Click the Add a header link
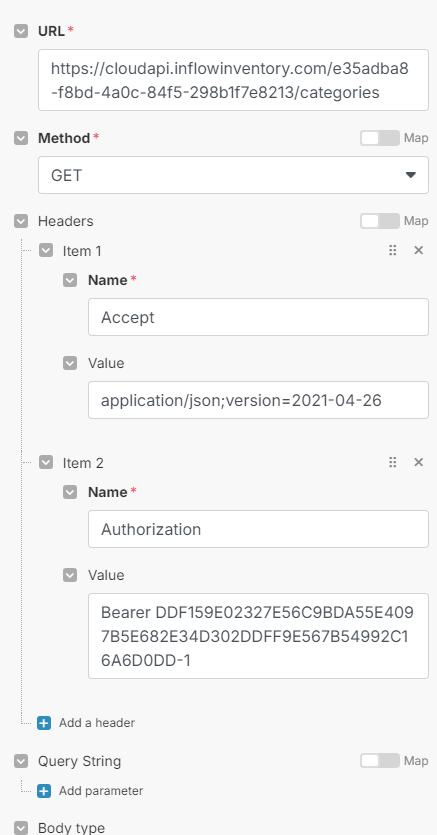Image resolution: width=437 pixels, height=835 pixels. (97, 723)
